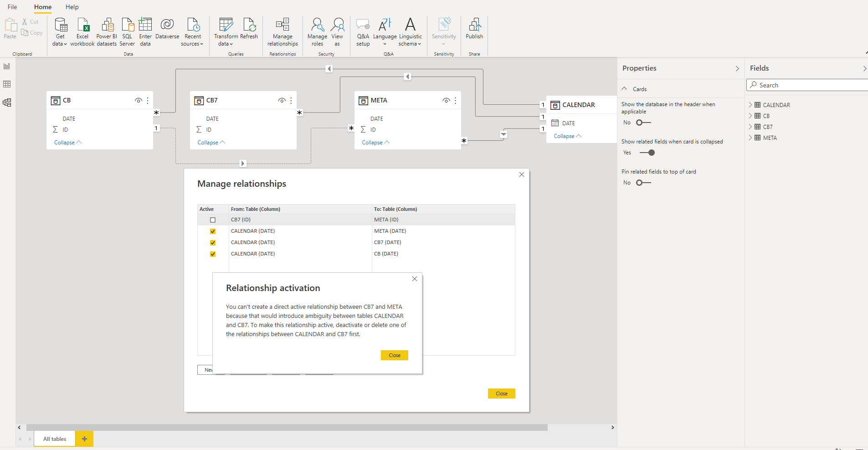Switch to Data view in the sidebar
868x450 pixels.
7,84
